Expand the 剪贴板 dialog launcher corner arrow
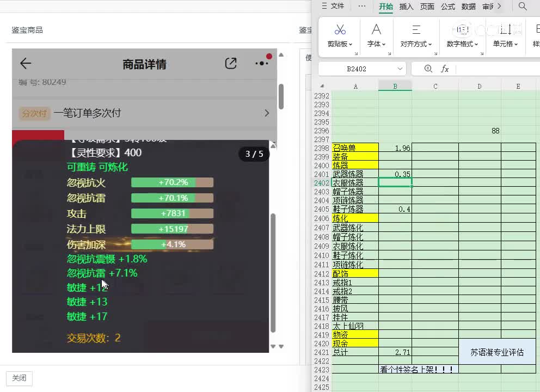The height and width of the screenshot is (392, 540). 356,53
